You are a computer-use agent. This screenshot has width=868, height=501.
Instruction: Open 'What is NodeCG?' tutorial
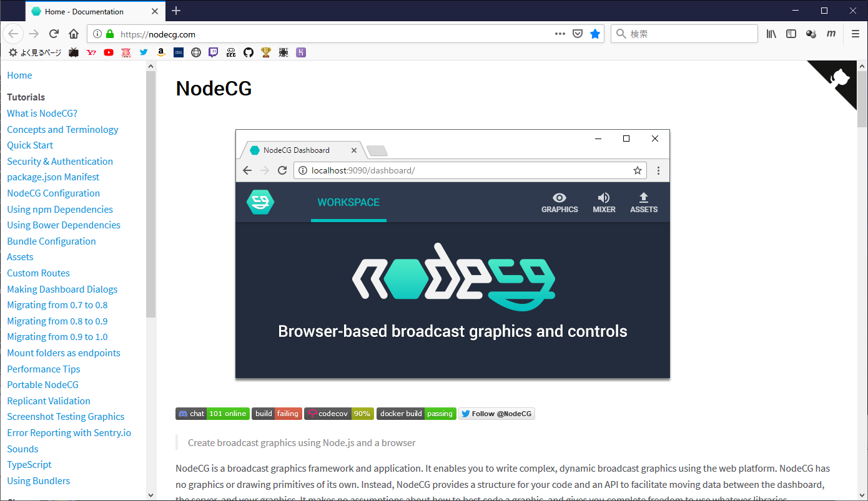(42, 114)
